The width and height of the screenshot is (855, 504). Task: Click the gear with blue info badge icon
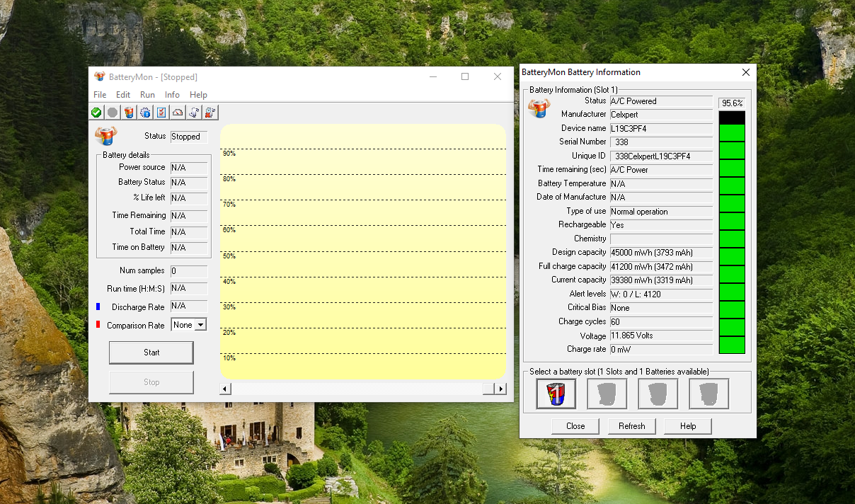pos(145,113)
